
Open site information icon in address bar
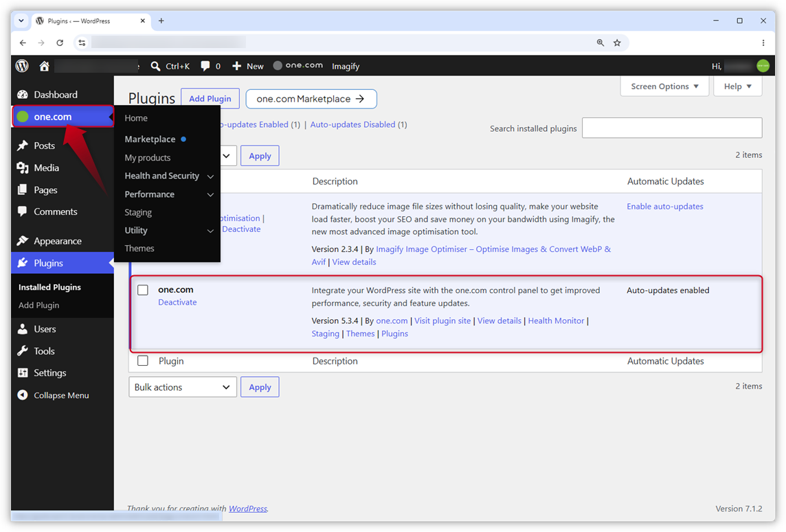pos(82,43)
